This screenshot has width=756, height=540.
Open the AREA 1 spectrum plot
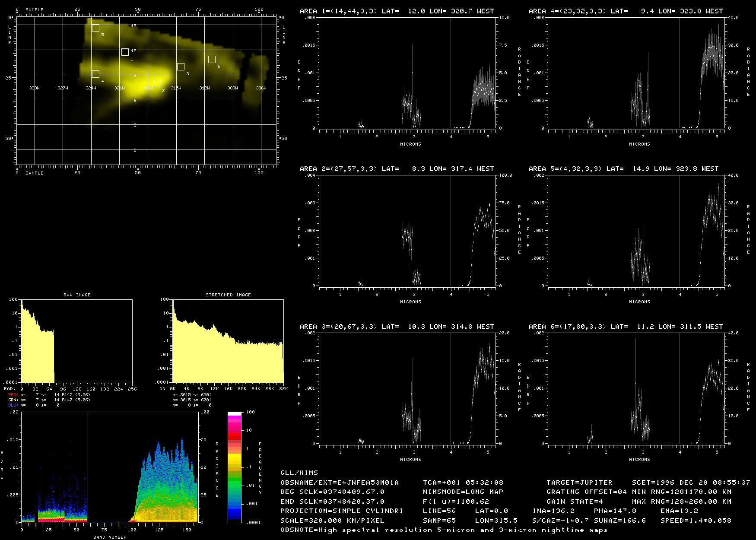(407, 73)
